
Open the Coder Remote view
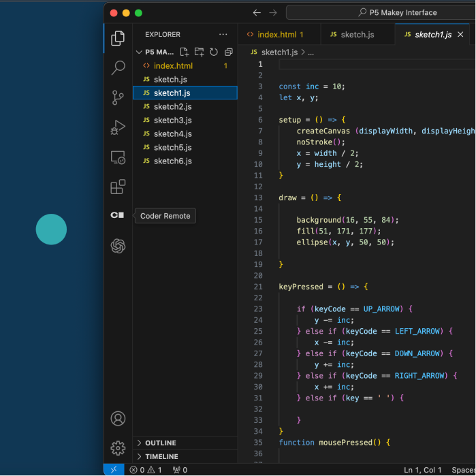(118, 215)
